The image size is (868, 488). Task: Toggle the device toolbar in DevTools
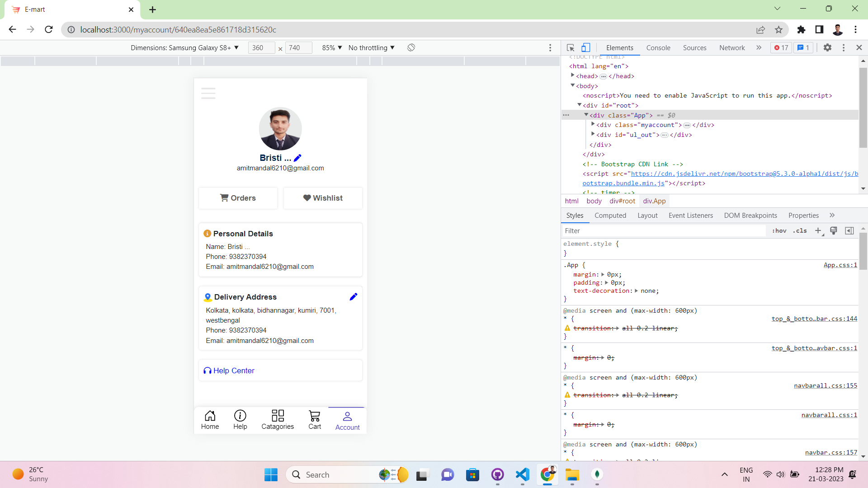pyautogui.click(x=585, y=47)
